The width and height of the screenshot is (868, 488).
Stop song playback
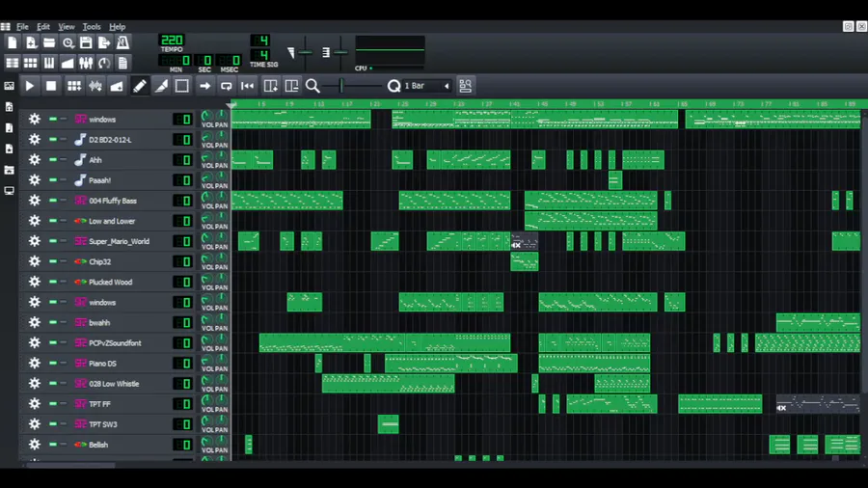point(51,86)
